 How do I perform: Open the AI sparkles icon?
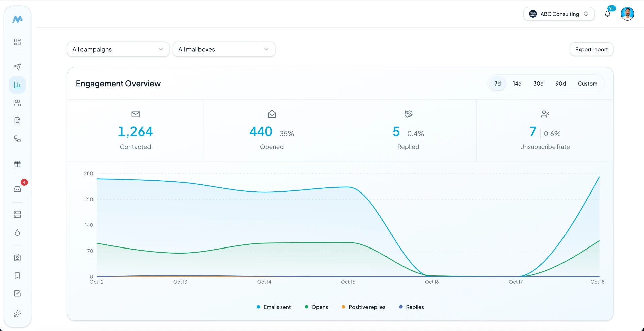tap(17, 314)
